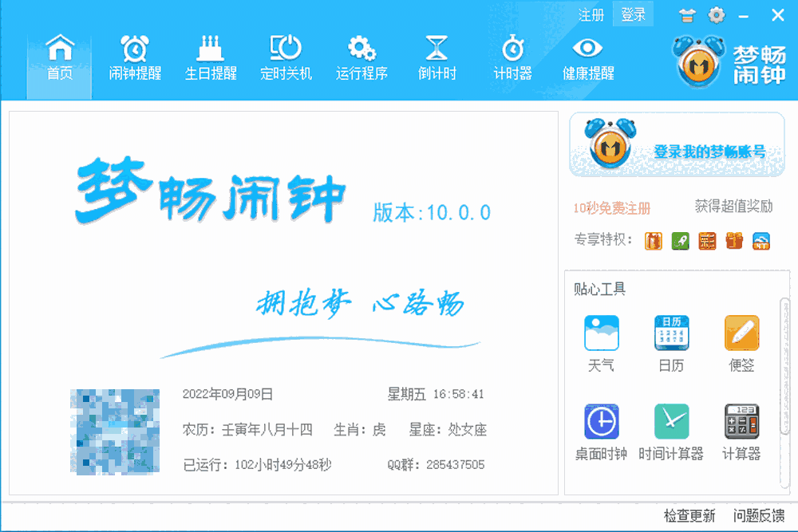Click the green rocket privilege icon
This screenshot has width=798, height=532.
click(680, 239)
